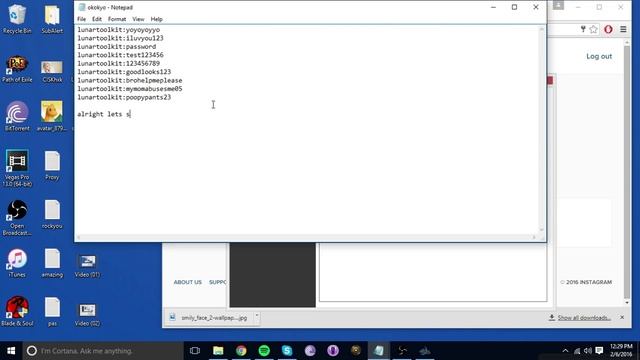Viewport: 640px width, 360px height.
Task: Click the line lunartoolkit:poopypants23
Action: [x=124, y=97]
